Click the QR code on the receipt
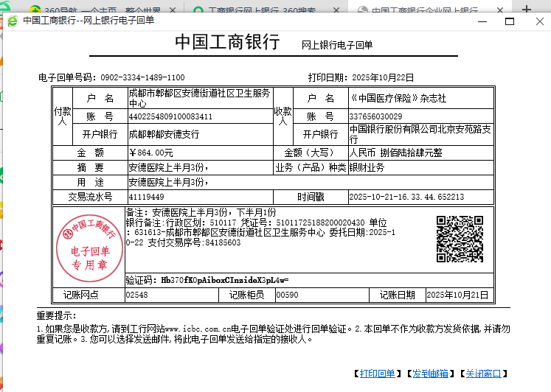Screen dimensions: 551x392 [459, 238]
